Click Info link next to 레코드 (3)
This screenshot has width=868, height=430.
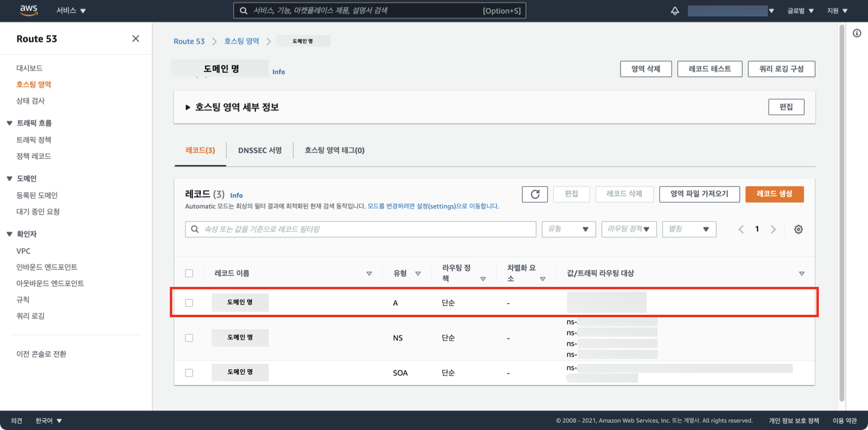tap(237, 195)
